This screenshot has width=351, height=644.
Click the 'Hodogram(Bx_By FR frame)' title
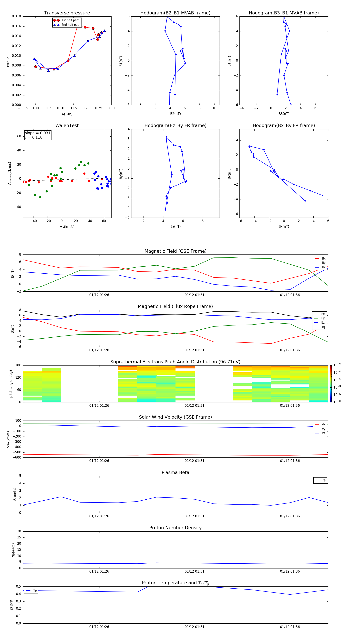click(x=284, y=125)
